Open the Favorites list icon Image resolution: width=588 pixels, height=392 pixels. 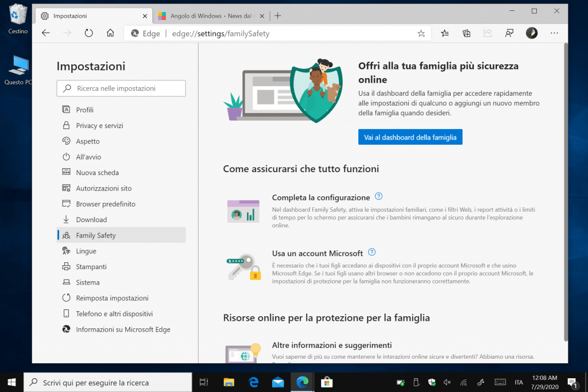click(x=445, y=33)
